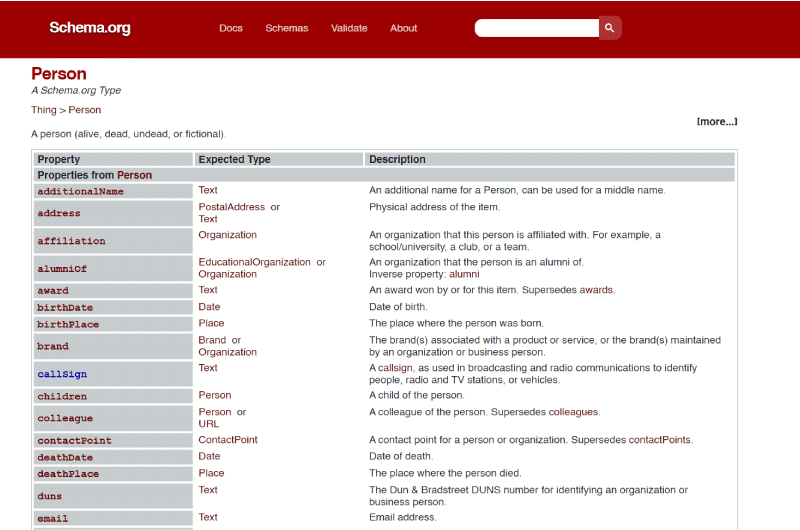The width and height of the screenshot is (800, 530).
Task: Open the children property link
Action: coord(62,396)
